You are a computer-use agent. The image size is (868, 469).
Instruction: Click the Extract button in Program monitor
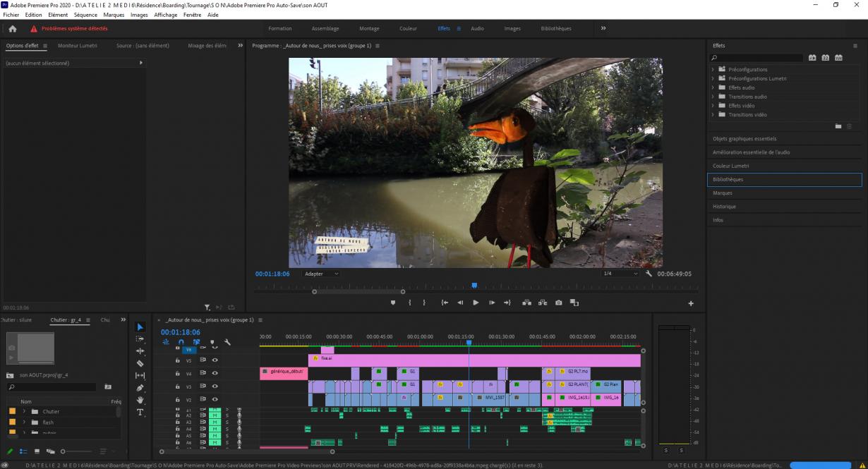pos(543,303)
